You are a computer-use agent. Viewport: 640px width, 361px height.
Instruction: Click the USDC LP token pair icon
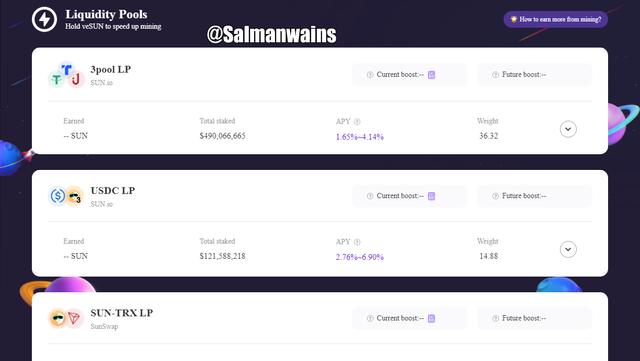(66, 196)
